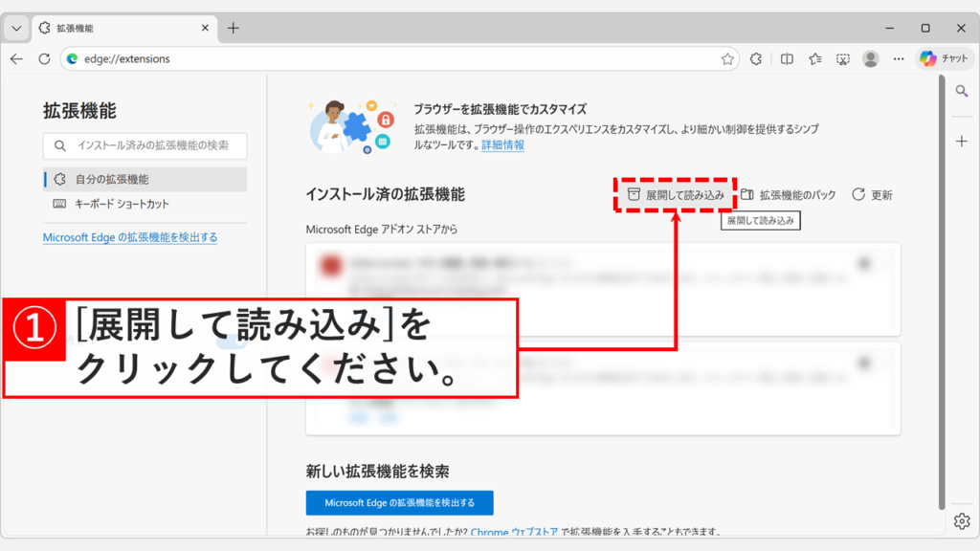980x551 pixels.
Task: Select the 自分の拡張機能 menu item
Action: [115, 179]
